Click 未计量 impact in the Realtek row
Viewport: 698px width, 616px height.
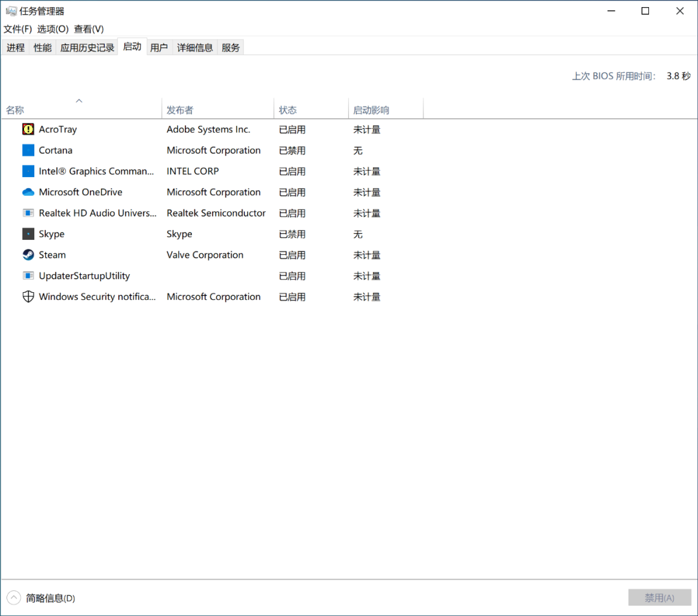[367, 213]
